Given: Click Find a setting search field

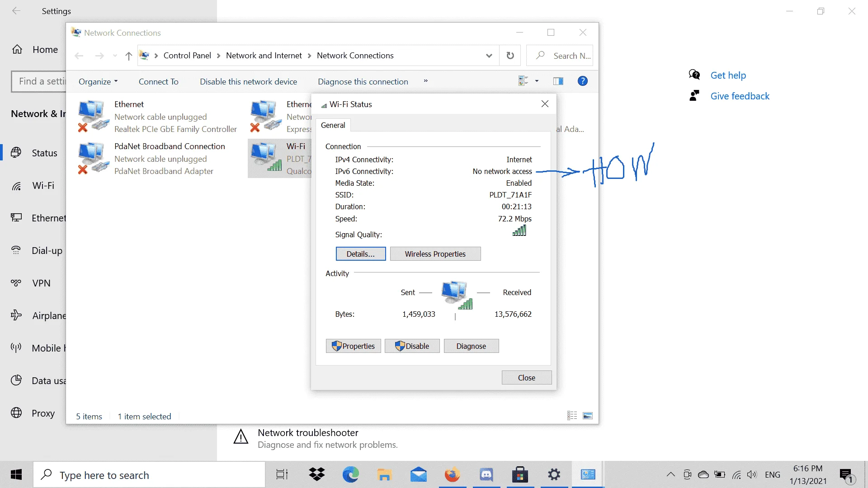Looking at the screenshot, I should tap(39, 81).
